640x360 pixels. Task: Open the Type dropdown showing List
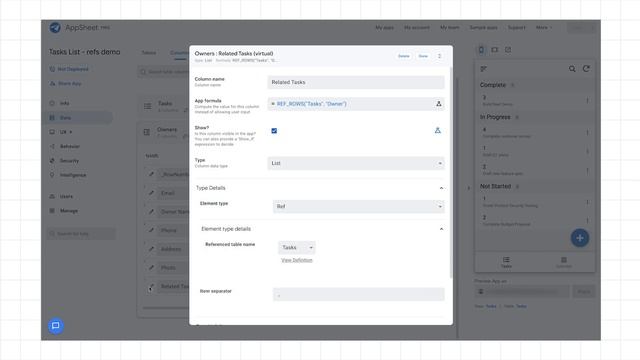coord(356,163)
